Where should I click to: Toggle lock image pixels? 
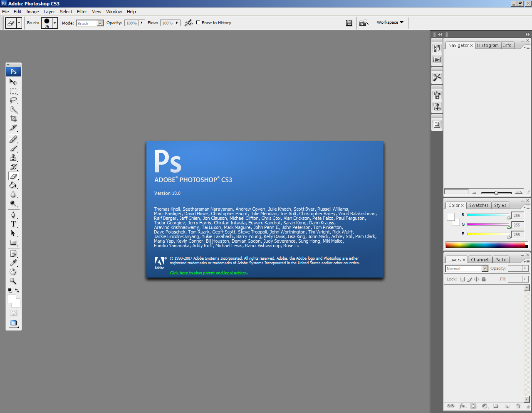coord(470,279)
